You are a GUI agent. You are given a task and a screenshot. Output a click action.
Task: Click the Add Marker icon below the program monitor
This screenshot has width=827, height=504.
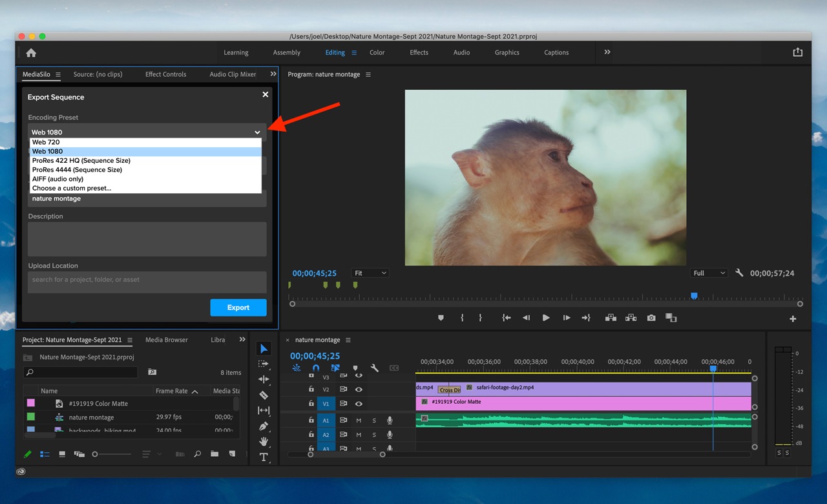(441, 317)
